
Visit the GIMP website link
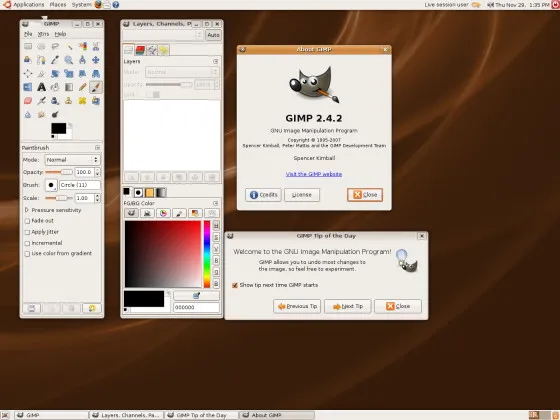coord(314,174)
